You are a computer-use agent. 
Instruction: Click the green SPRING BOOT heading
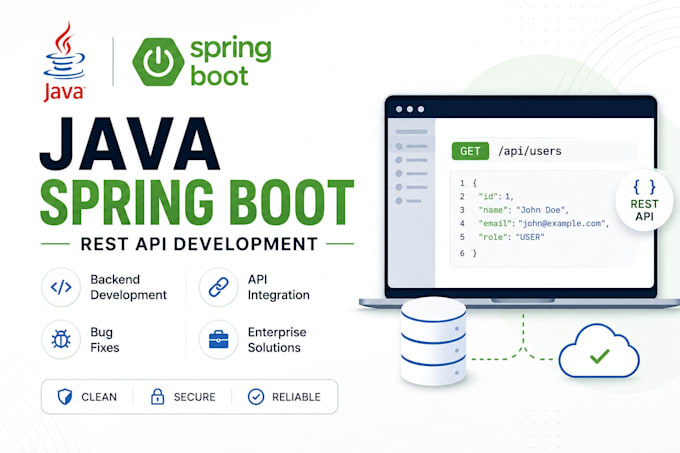click(197, 202)
